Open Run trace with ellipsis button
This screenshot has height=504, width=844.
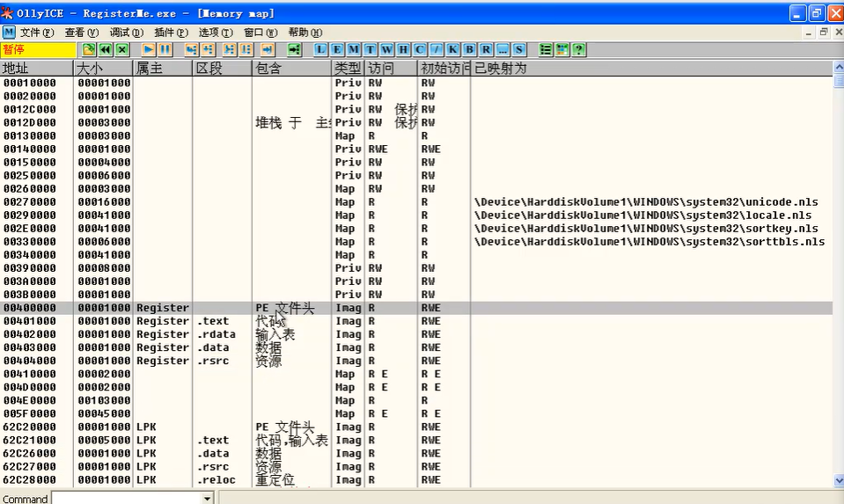pyautogui.click(x=503, y=50)
